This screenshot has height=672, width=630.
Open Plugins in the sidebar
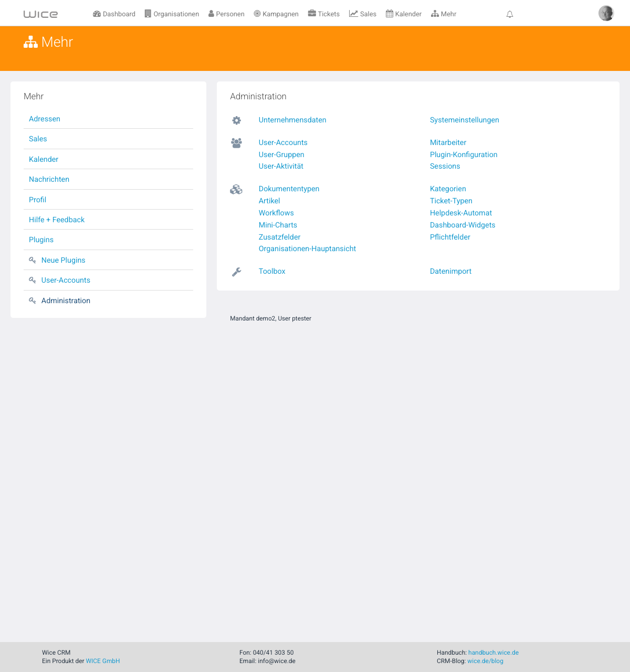tap(41, 240)
